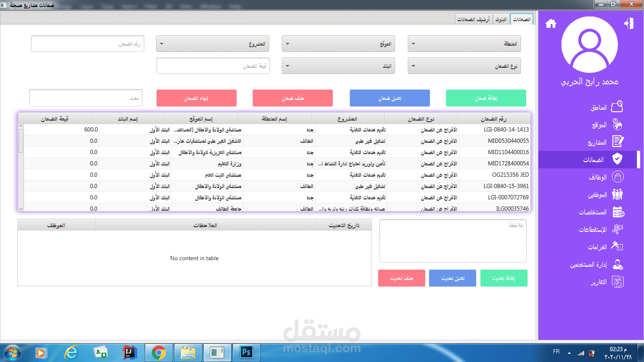This screenshot has width=644, height=362.
Task: Click the logout door icon in the sidebar
Action: click(628, 24)
